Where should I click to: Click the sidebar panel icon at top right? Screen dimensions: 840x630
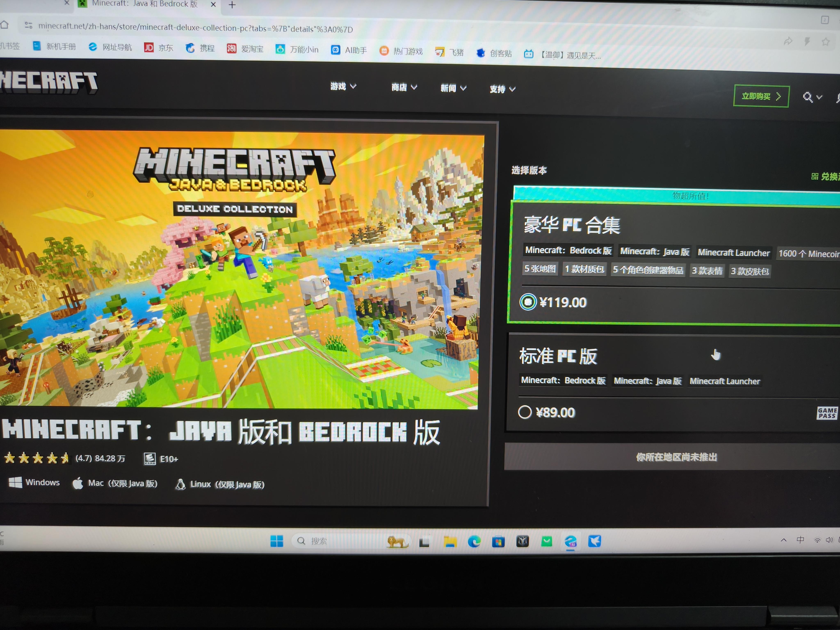coord(824,20)
